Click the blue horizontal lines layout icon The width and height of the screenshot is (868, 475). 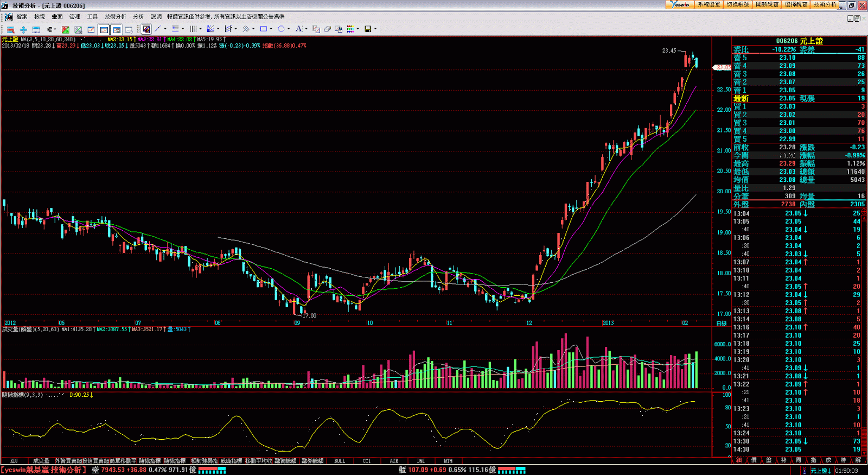pos(36,29)
